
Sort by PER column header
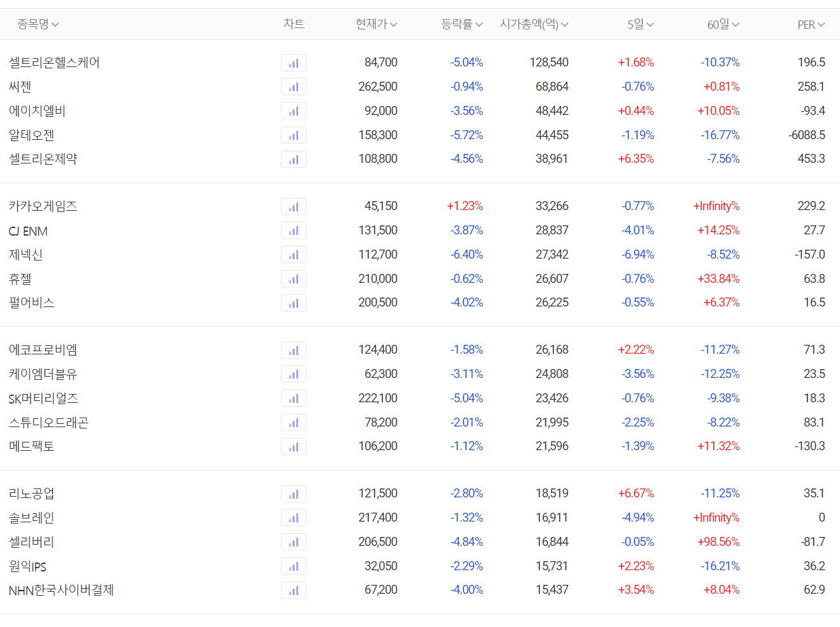coord(811,24)
